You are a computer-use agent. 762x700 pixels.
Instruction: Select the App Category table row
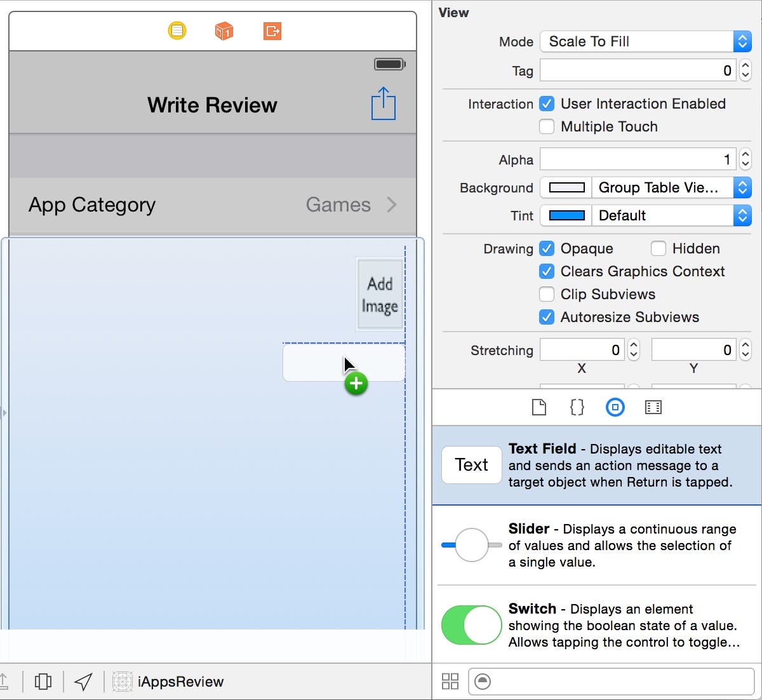pos(213,205)
